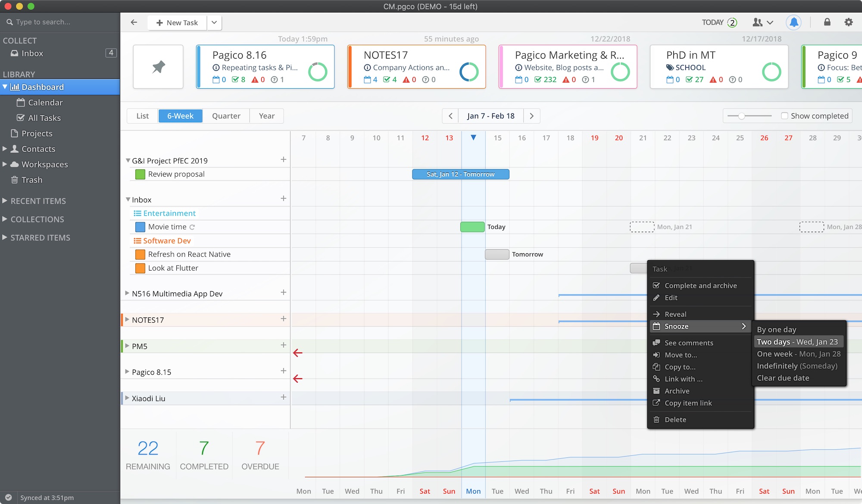The image size is (862, 504).
Task: Check off Review proposal task box
Action: [140, 174]
